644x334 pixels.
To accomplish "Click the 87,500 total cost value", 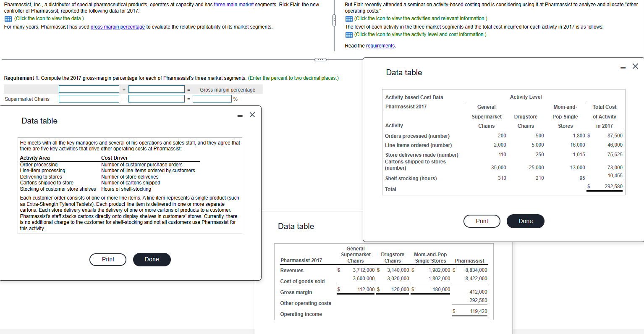I will point(615,136).
